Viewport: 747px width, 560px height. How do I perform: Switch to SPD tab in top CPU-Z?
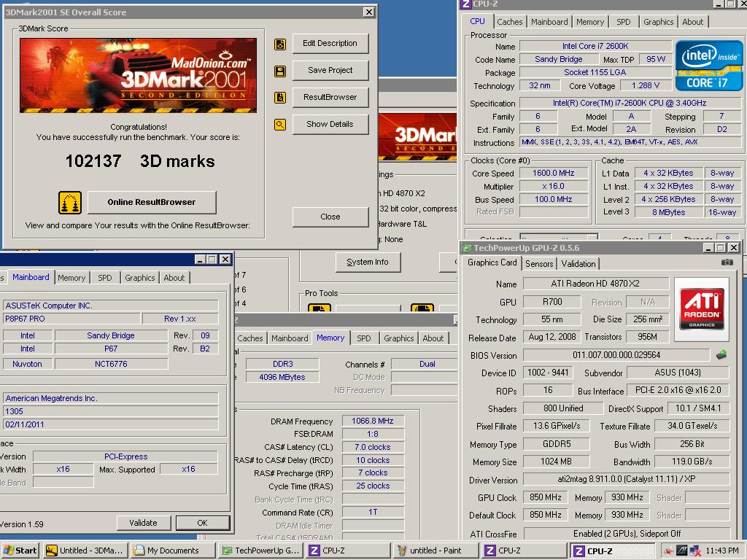pyautogui.click(x=623, y=22)
